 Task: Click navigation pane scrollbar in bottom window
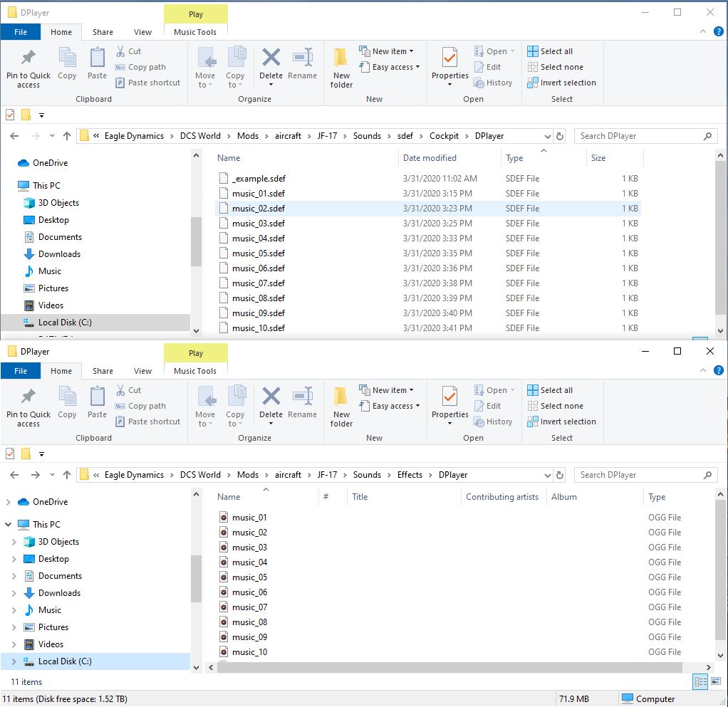(x=196, y=578)
